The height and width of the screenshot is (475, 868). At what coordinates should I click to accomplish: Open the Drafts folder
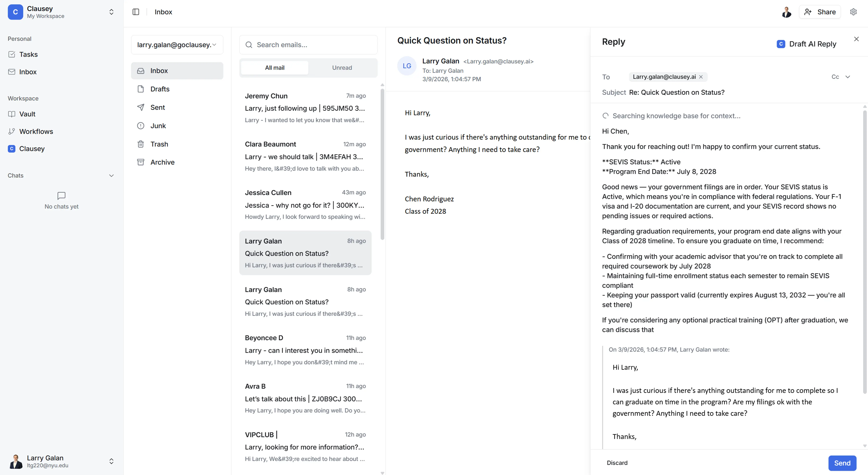tap(160, 89)
